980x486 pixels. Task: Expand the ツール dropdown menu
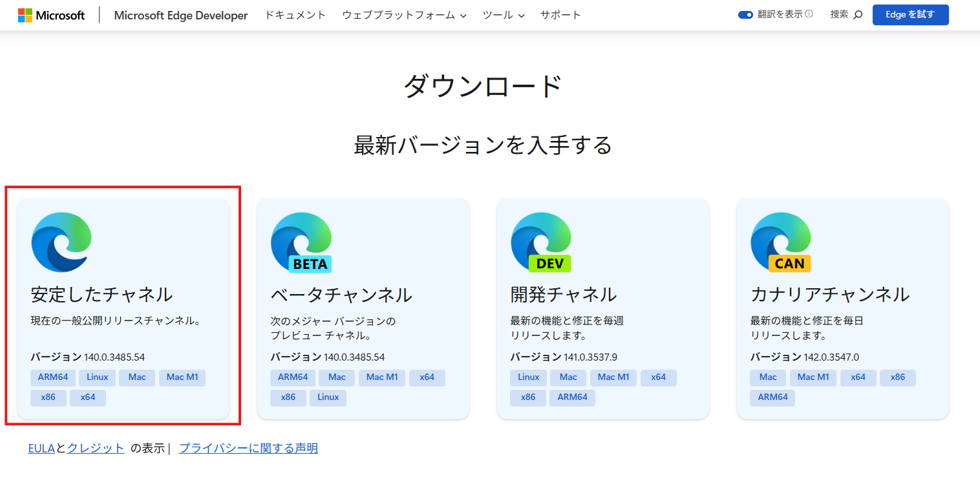pyautogui.click(x=504, y=15)
